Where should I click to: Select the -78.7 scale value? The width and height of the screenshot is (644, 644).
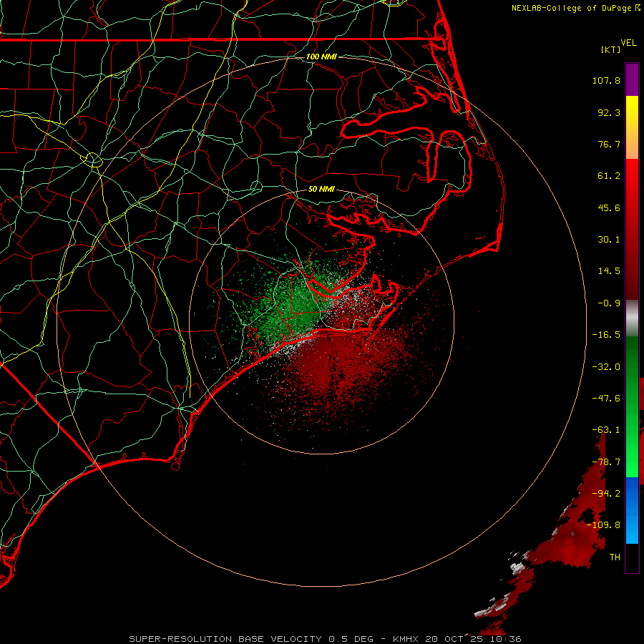(606, 462)
